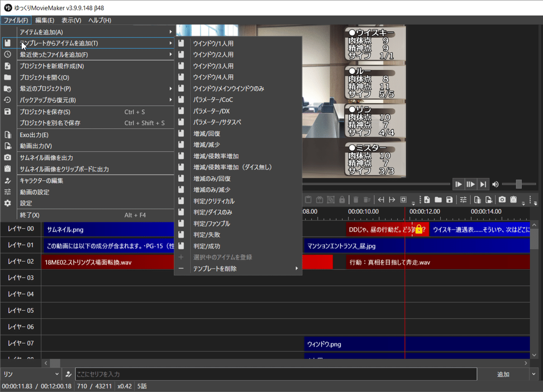Select template 判定/クリティカル

(x=238, y=201)
